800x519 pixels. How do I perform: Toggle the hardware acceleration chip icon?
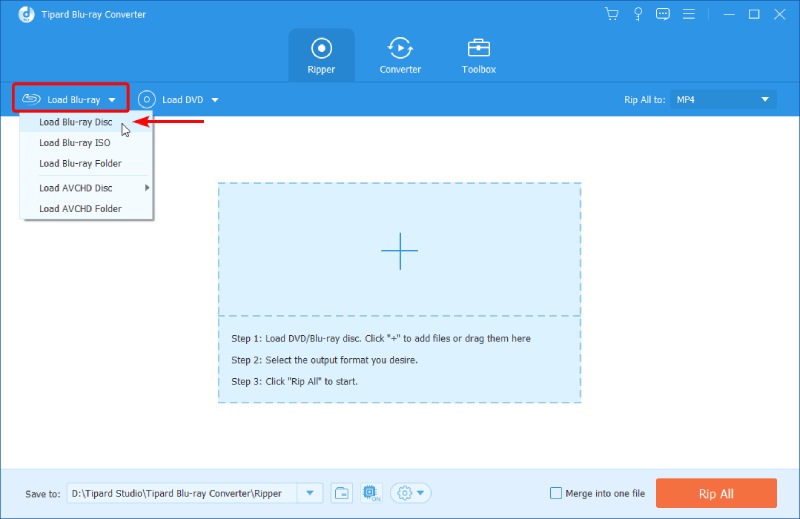pyautogui.click(x=371, y=493)
